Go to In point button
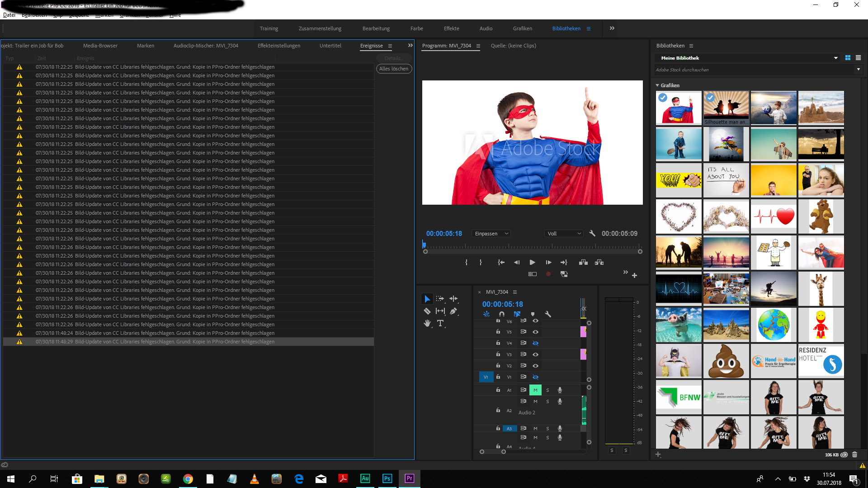 501,262
